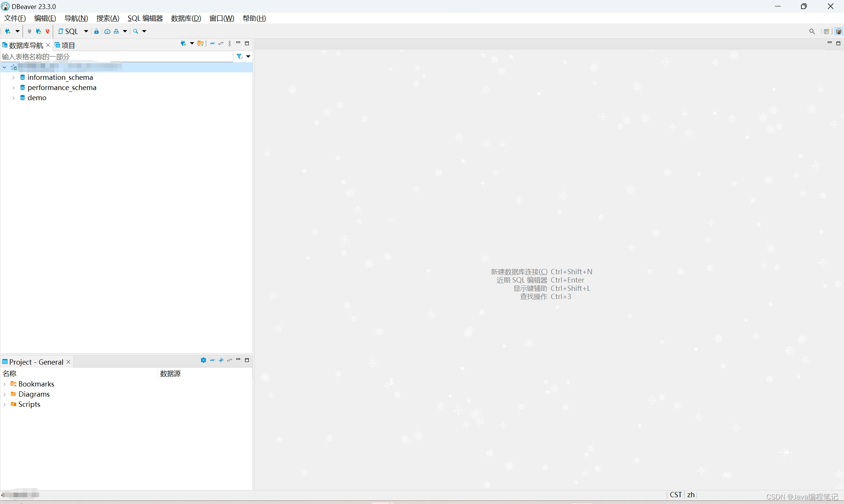
Task: Click the table name filter input field
Action: [x=117, y=57]
